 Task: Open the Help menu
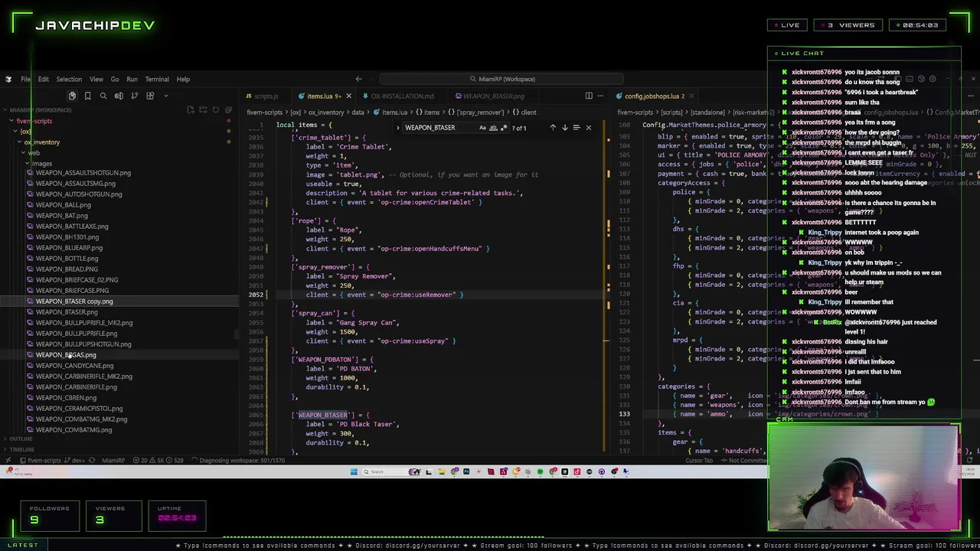[x=183, y=79]
